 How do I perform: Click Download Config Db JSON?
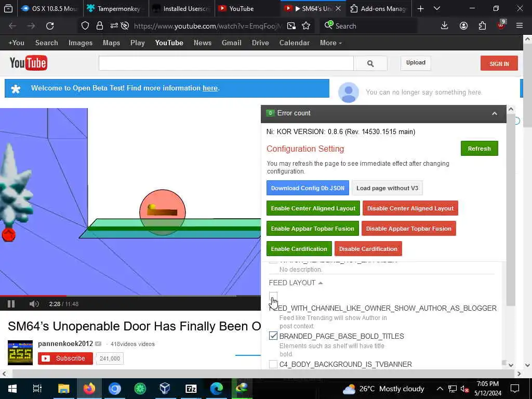(x=308, y=188)
